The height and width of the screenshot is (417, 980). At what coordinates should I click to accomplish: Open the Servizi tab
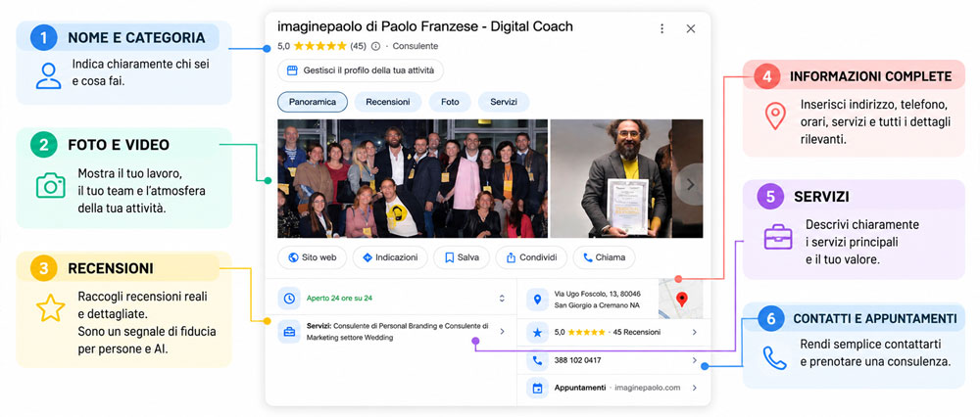point(504,102)
